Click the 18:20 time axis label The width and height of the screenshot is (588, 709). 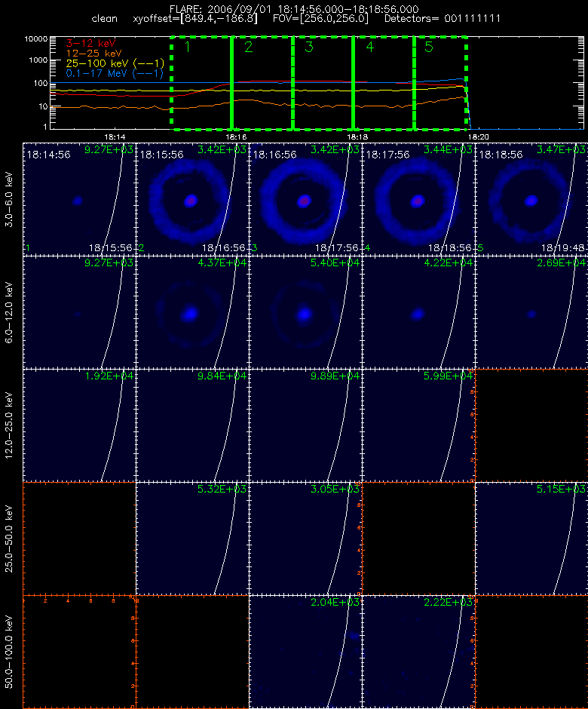point(478,137)
